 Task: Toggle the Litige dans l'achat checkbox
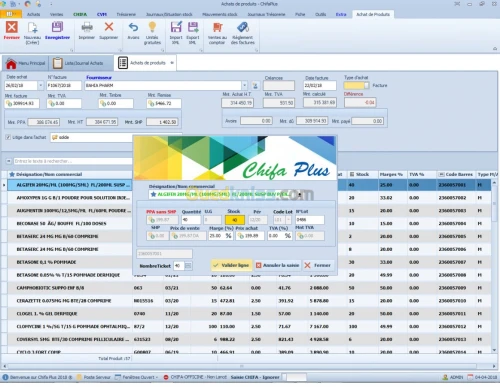[x=8, y=137]
